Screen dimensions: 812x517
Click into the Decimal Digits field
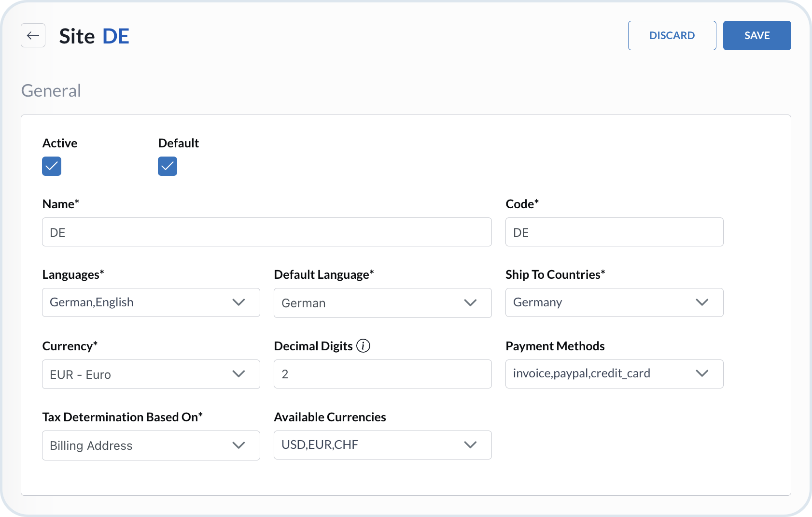pos(382,374)
